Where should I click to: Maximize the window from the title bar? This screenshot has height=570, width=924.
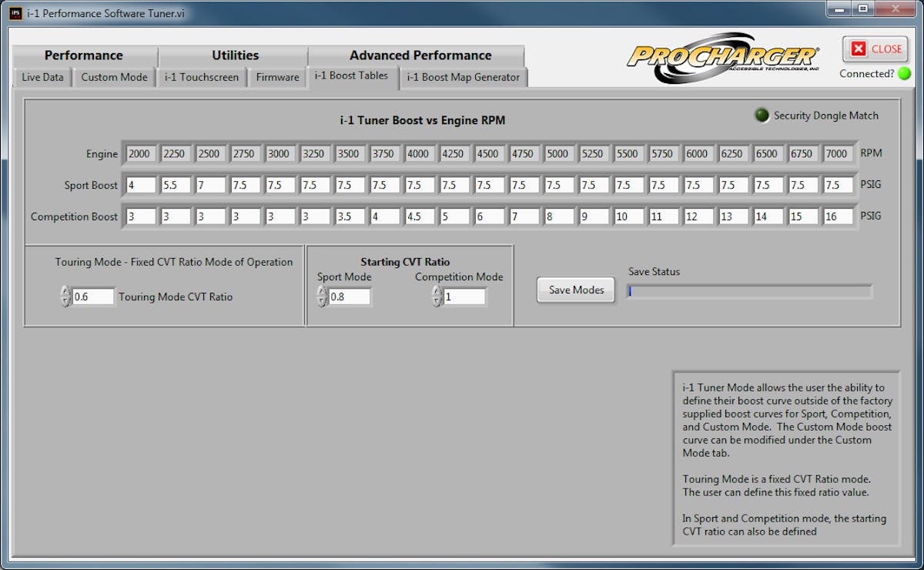863,9
